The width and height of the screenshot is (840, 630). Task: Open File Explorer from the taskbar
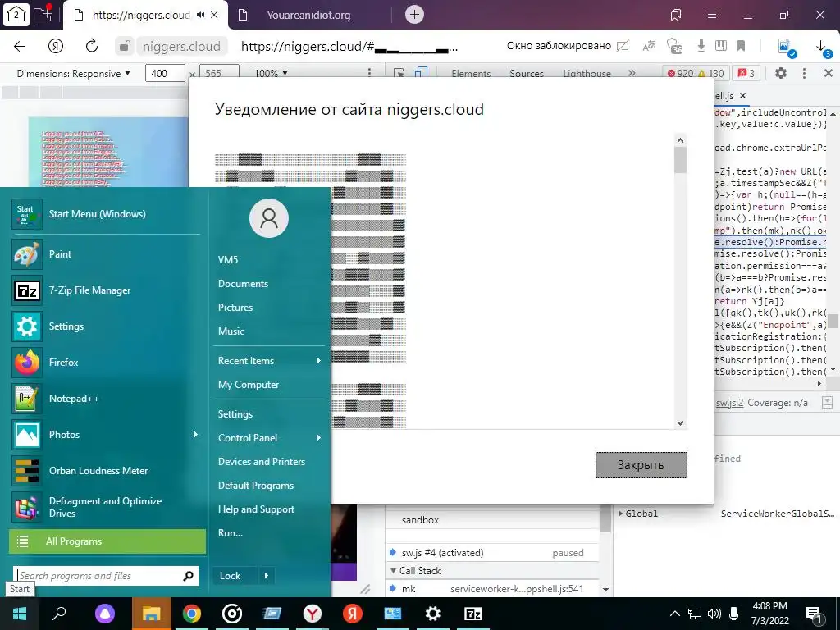point(152,614)
